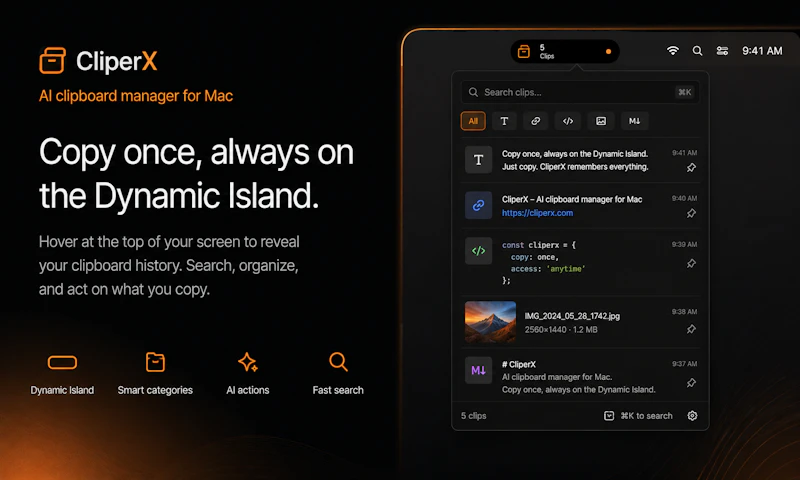Click the CliperX wordmark text
The image size is (800, 480).
[117, 61]
